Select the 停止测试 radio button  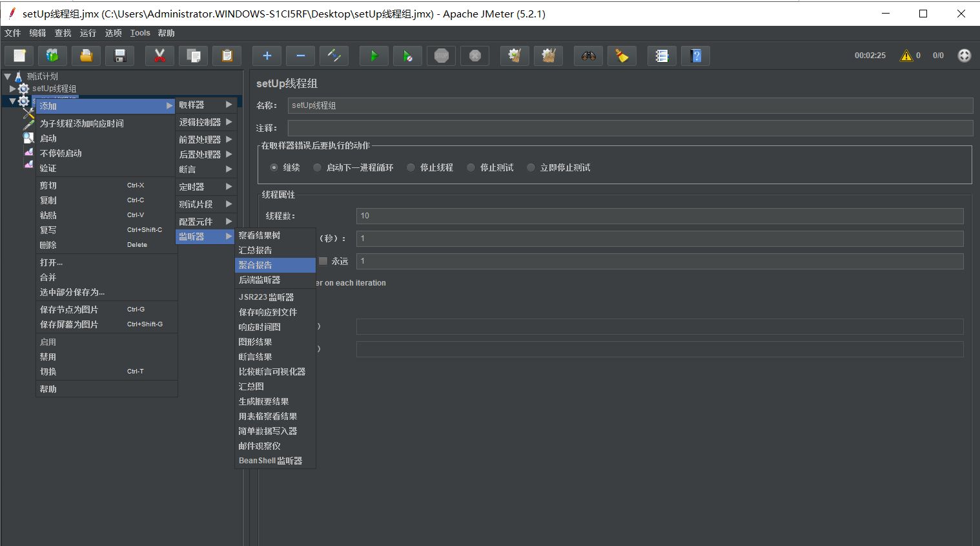(471, 167)
